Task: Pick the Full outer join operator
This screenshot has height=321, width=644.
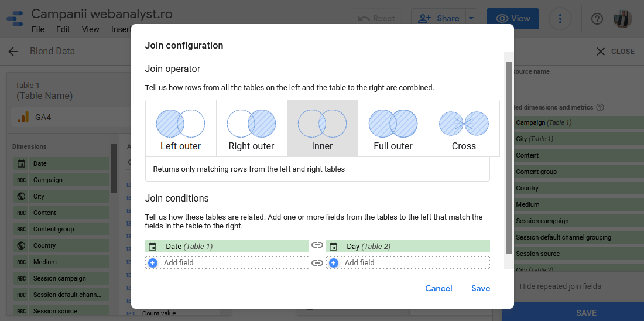Action: tap(393, 128)
